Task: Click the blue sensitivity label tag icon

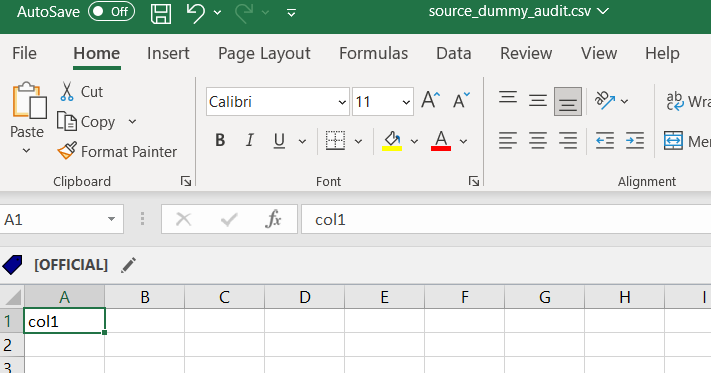Action: [x=13, y=265]
